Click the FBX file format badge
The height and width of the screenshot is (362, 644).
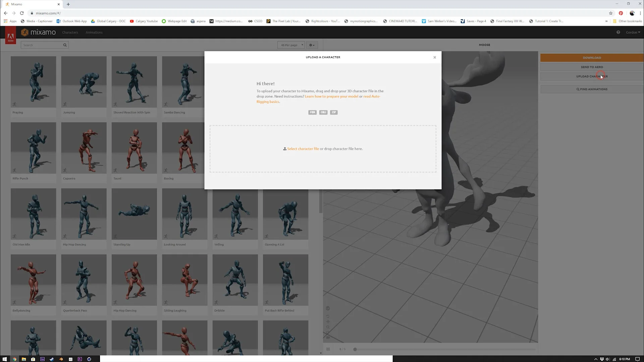tap(312, 113)
